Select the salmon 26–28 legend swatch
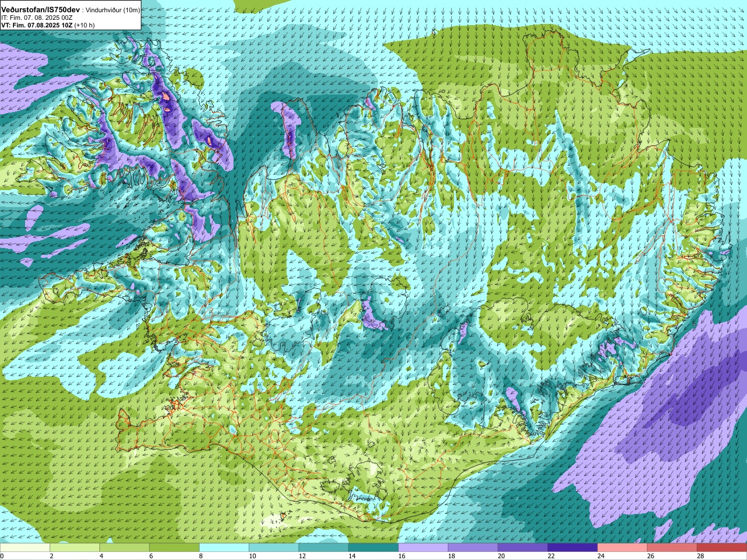Screen dimensions: 747x560 [x=672, y=548]
